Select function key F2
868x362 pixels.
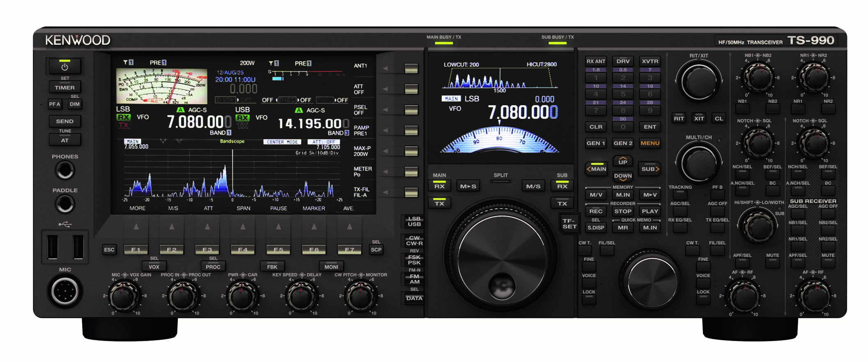click(x=172, y=249)
